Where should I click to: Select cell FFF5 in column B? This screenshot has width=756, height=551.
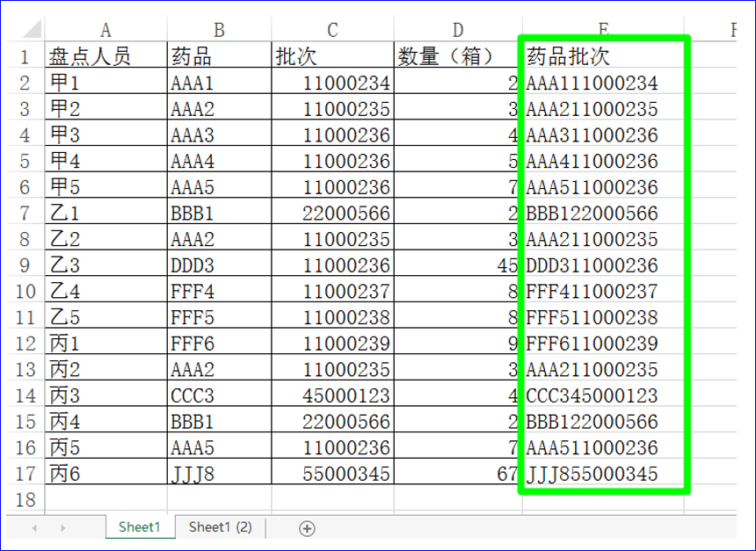tap(220, 317)
